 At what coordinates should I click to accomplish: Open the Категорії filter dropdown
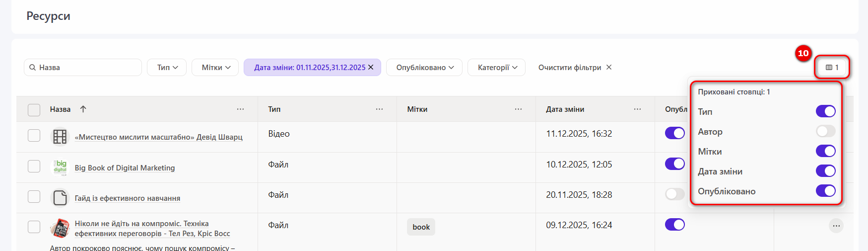pyautogui.click(x=497, y=68)
